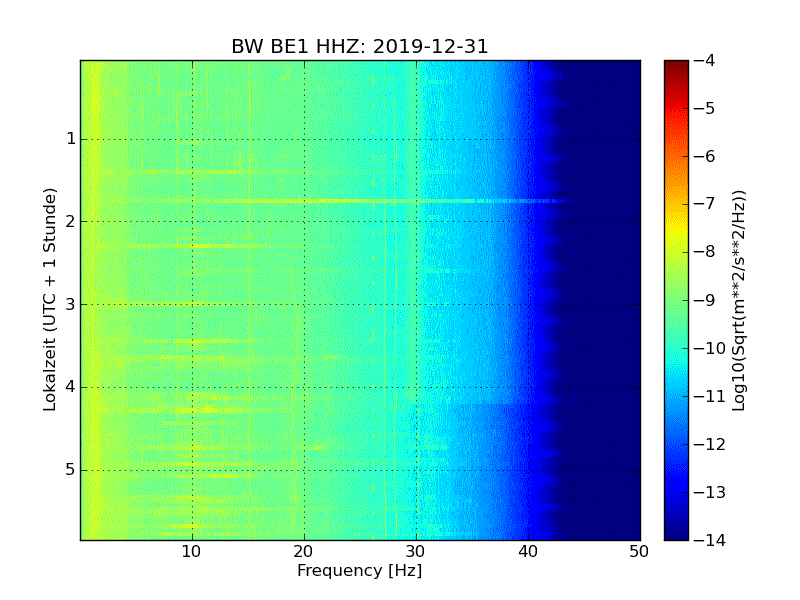Click the x-axis tick label '20'
800x600 pixels.
click(304, 552)
